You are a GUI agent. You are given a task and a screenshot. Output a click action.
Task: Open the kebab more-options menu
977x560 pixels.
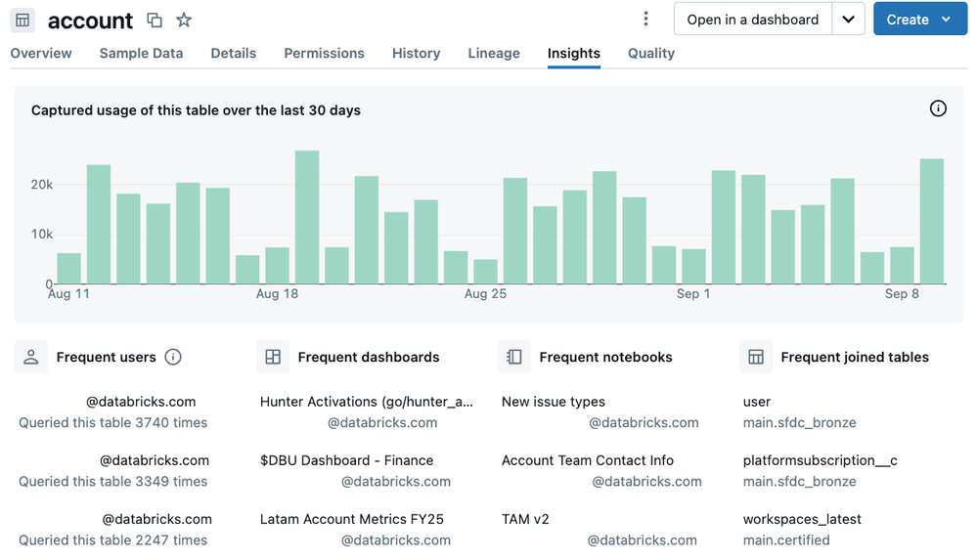[645, 20]
